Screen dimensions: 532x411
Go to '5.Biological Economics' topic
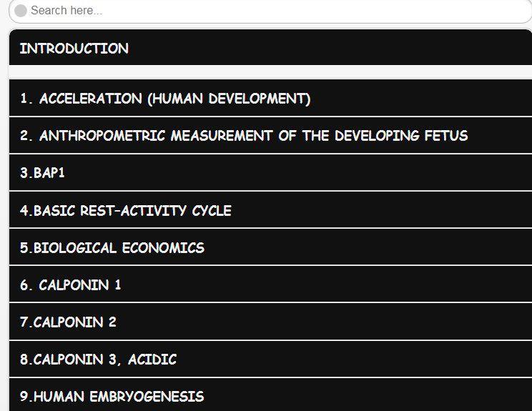270,247
